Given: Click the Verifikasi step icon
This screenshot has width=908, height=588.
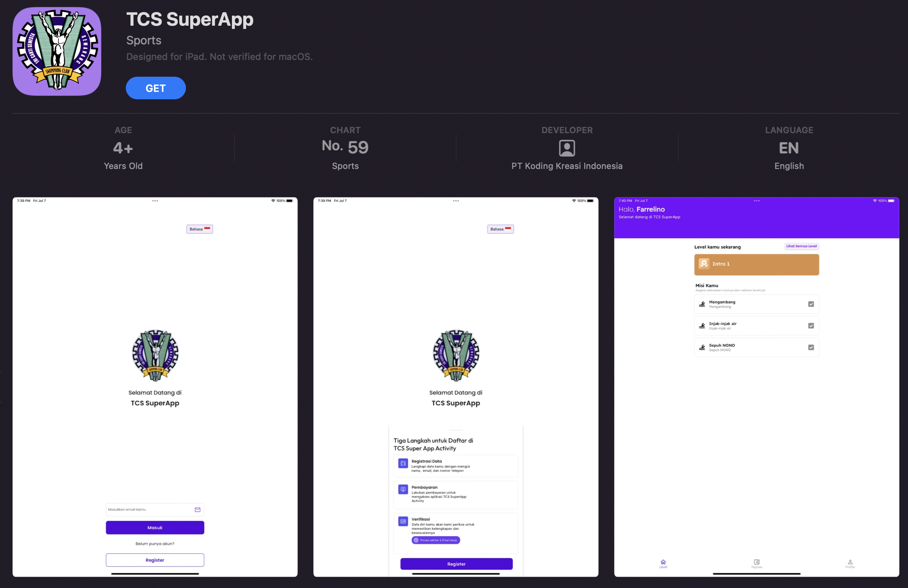Looking at the screenshot, I should tap(403, 521).
